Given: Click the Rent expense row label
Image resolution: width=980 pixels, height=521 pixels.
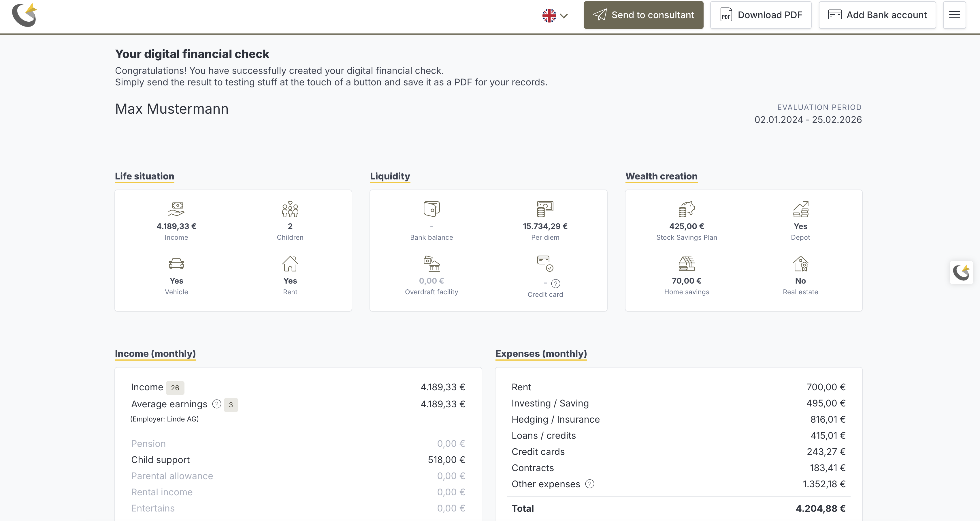Looking at the screenshot, I should pyautogui.click(x=521, y=387).
